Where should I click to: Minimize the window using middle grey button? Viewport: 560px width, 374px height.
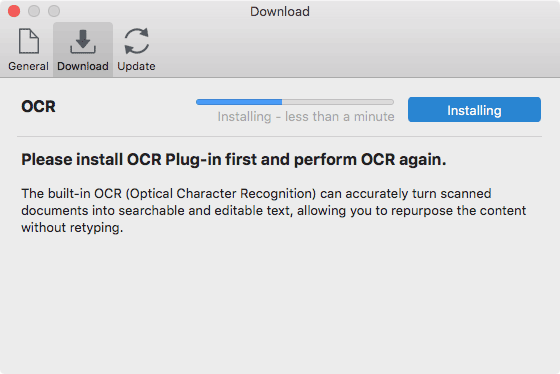[x=34, y=11]
